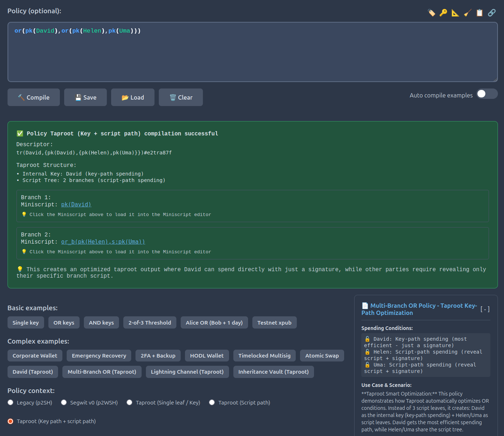Click the clipboard copy icon in policy toolbar

[x=480, y=13]
